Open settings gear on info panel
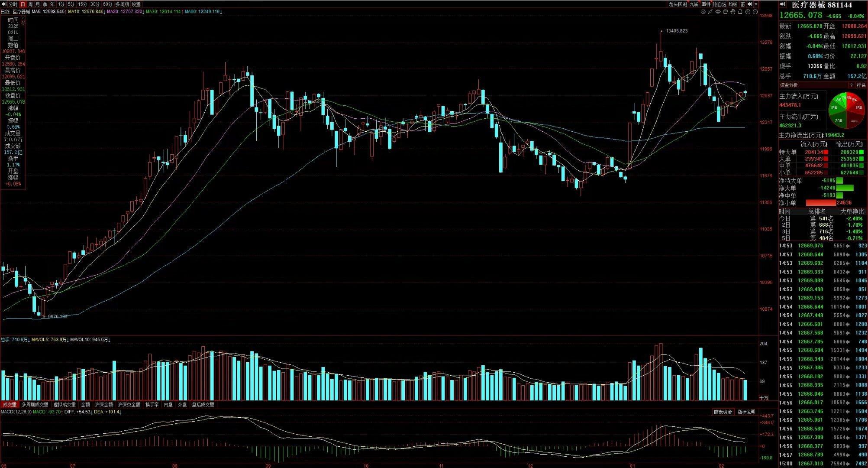The image size is (868, 468). pos(23,23)
